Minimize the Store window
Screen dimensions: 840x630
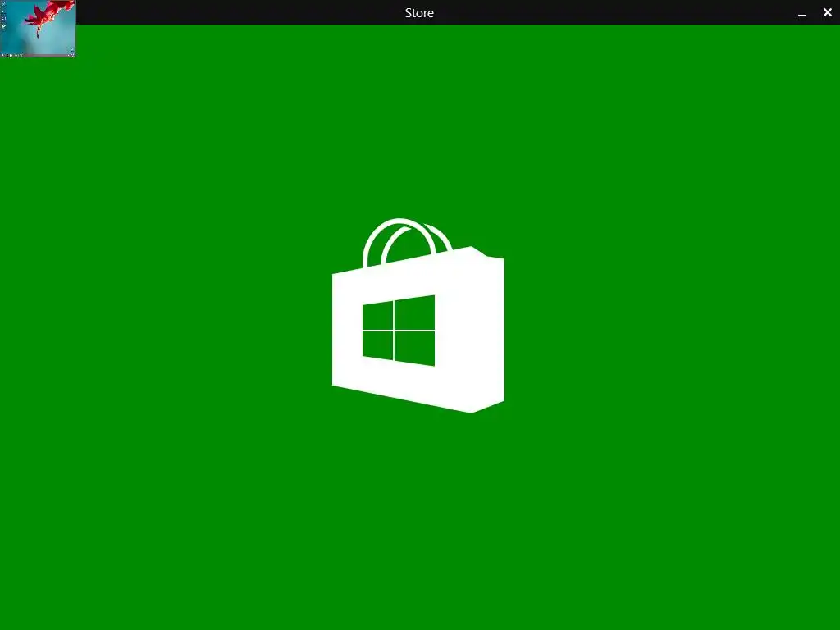tap(802, 13)
